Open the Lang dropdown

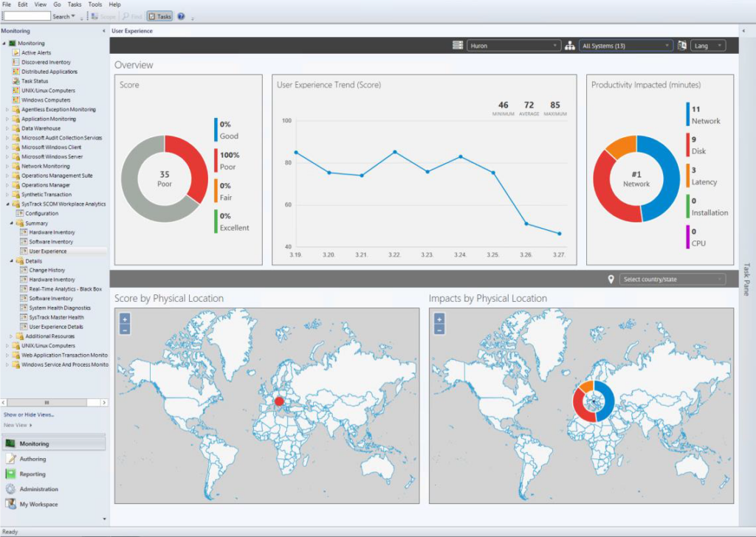[x=708, y=46]
